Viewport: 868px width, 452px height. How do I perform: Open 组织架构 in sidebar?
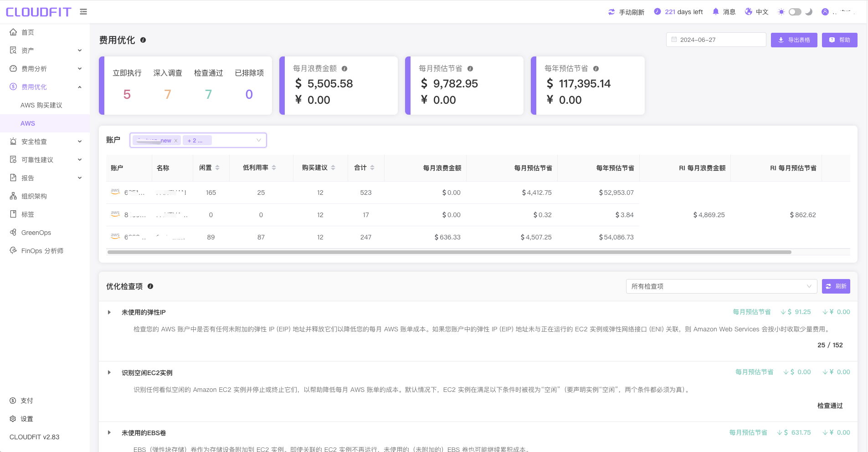click(45, 196)
